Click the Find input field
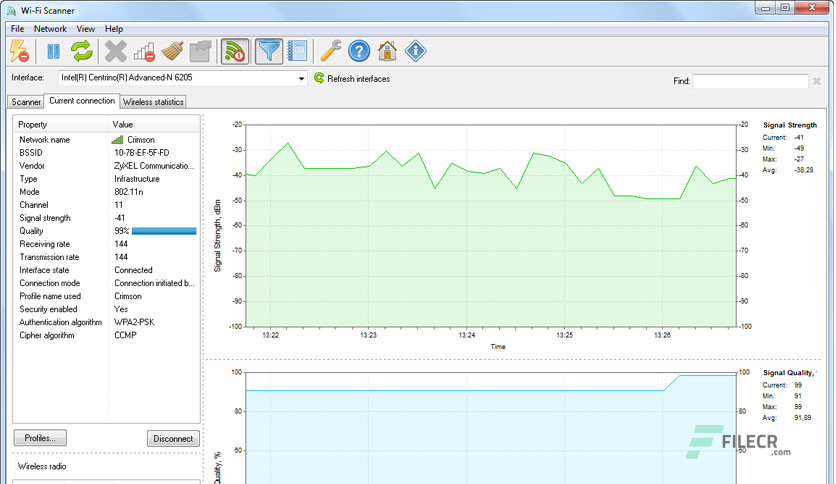Viewport: 836px width, 484px height. click(x=750, y=81)
